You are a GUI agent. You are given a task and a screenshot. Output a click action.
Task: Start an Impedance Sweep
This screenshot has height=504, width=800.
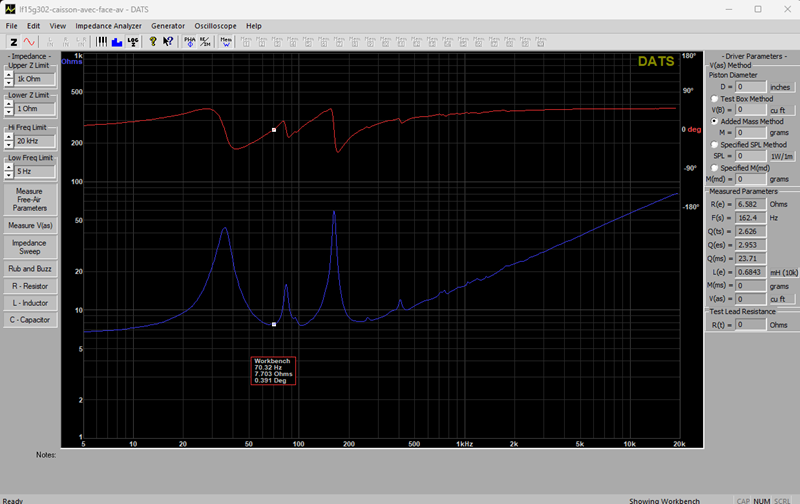tap(30, 247)
